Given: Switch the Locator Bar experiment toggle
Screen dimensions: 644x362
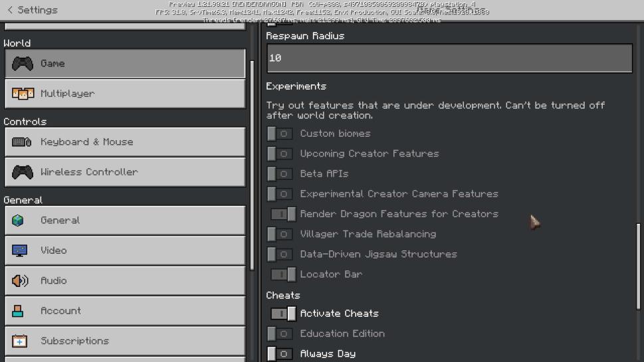Looking at the screenshot, I should pyautogui.click(x=282, y=274).
